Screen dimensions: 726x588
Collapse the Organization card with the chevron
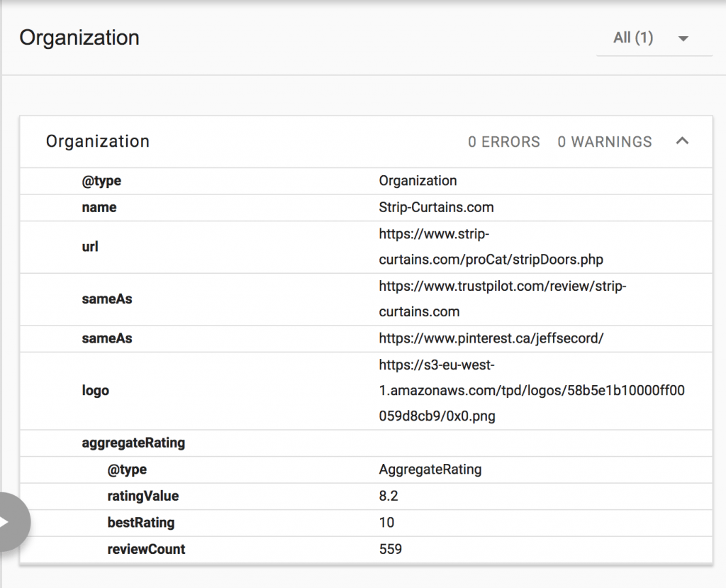682,141
